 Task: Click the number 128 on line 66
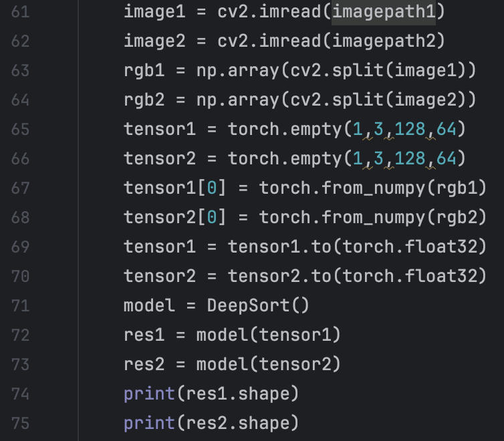(x=410, y=158)
